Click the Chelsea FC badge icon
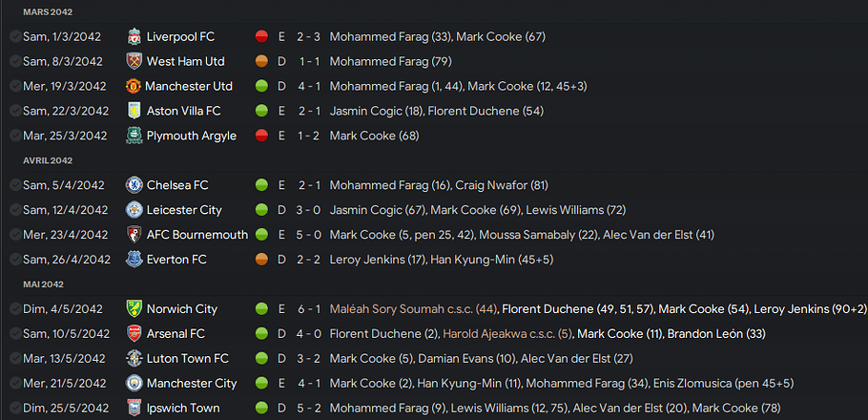Image resolution: width=868 pixels, height=420 pixels. point(134,185)
